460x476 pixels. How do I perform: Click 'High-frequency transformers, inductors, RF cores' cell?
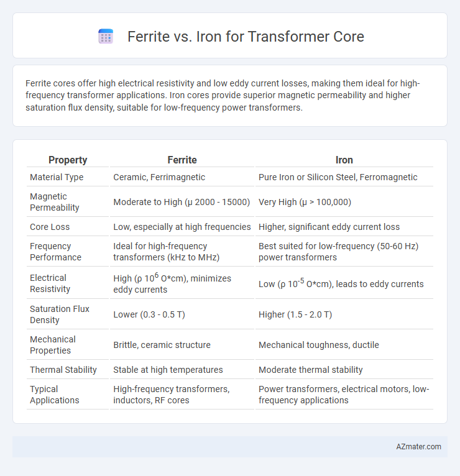click(x=182, y=395)
